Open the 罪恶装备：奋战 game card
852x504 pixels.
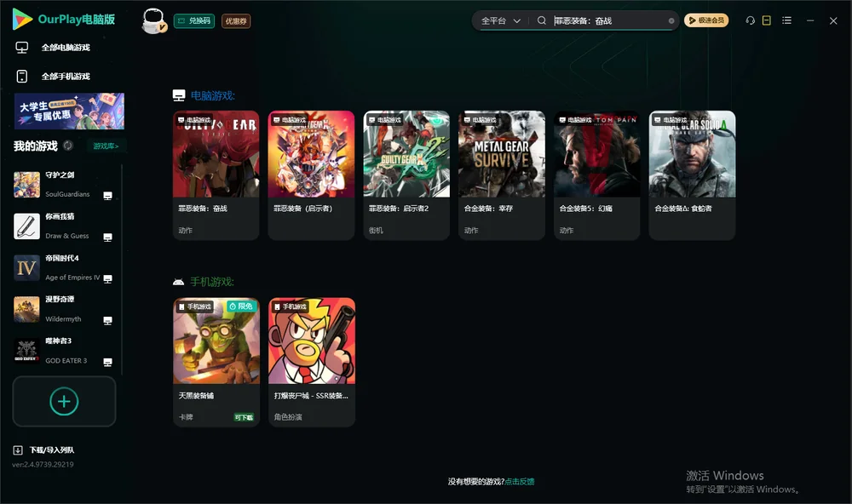[x=216, y=175]
